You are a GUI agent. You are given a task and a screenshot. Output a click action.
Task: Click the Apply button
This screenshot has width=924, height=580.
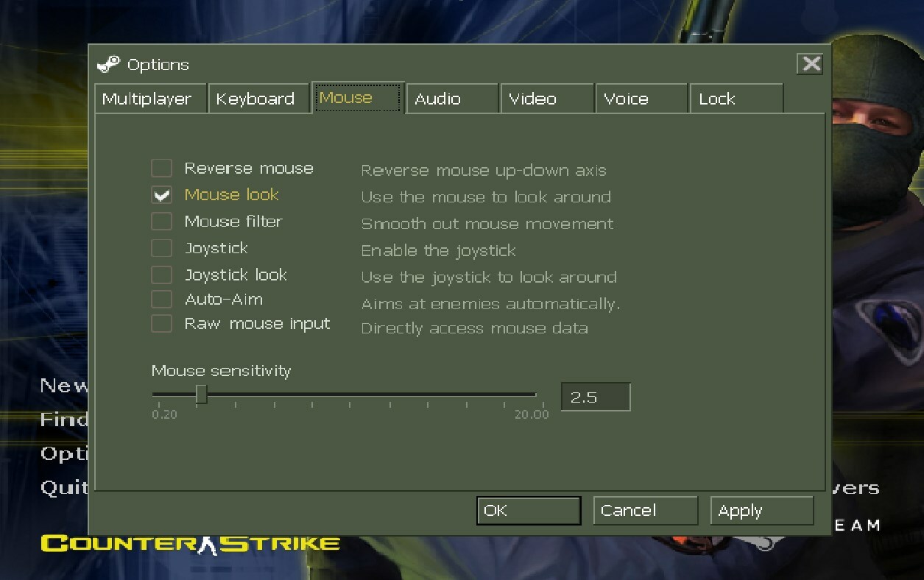[761, 511]
